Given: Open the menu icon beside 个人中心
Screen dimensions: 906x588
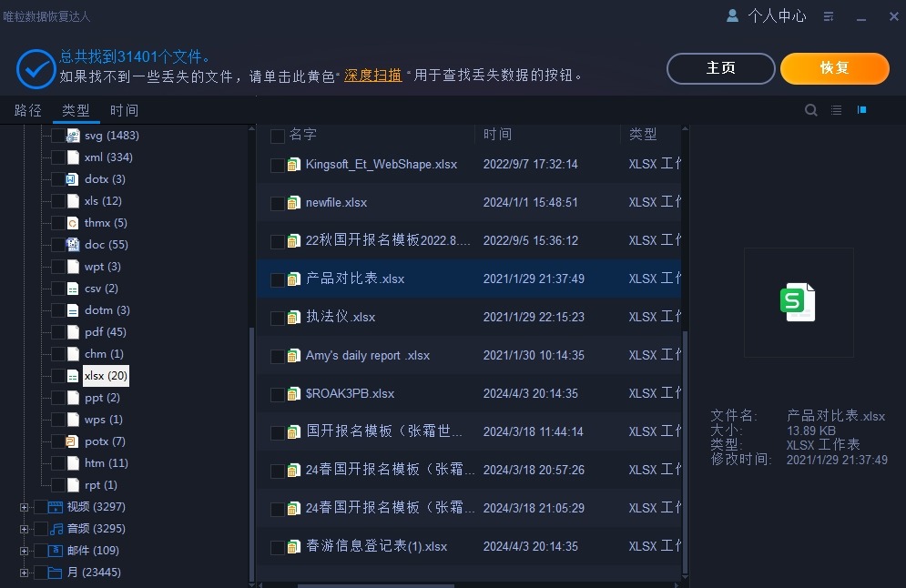Looking at the screenshot, I should (829, 16).
